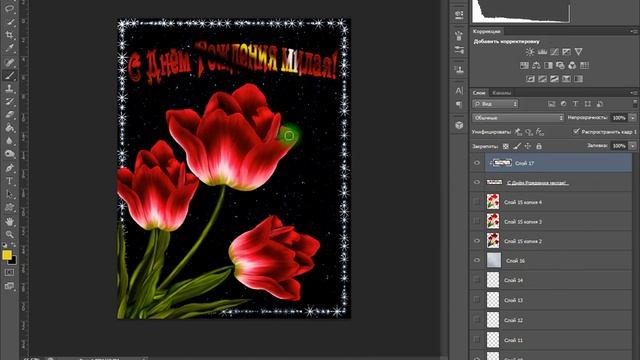Show layer Слой 13

pyautogui.click(x=477, y=300)
